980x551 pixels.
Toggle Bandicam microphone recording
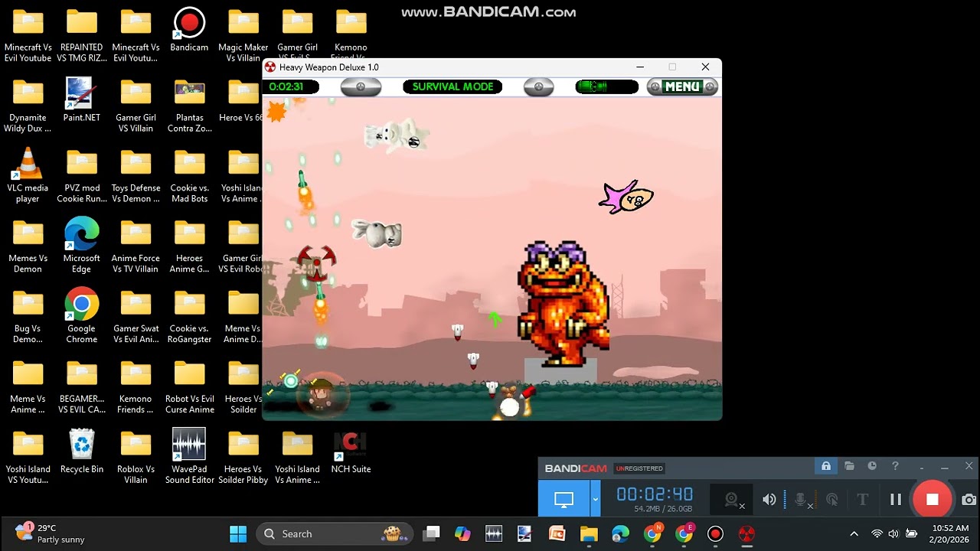(x=801, y=500)
